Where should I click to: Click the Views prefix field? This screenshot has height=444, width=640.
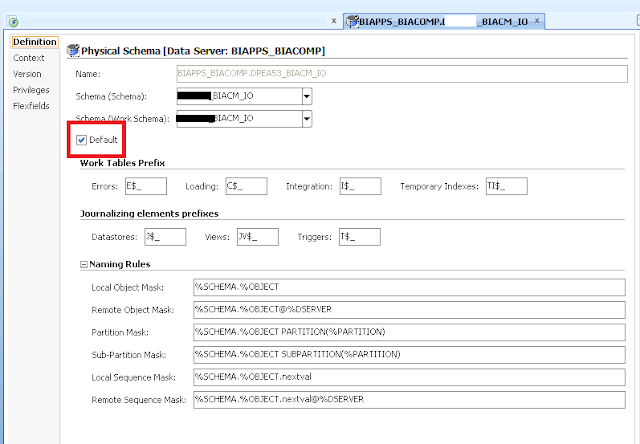[258, 237]
